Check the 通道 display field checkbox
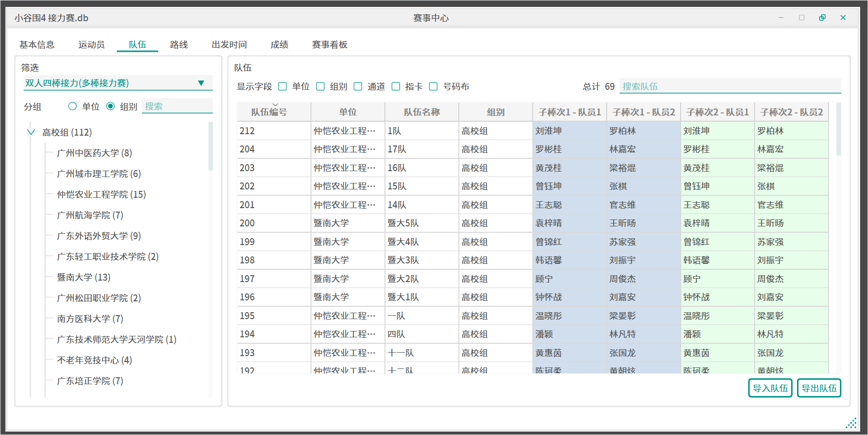 (358, 87)
